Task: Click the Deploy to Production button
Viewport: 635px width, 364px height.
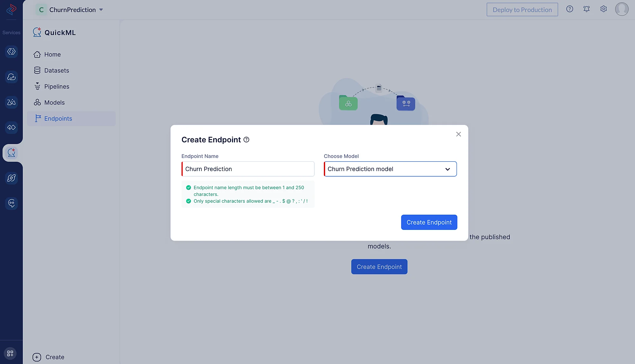Action: (522, 10)
